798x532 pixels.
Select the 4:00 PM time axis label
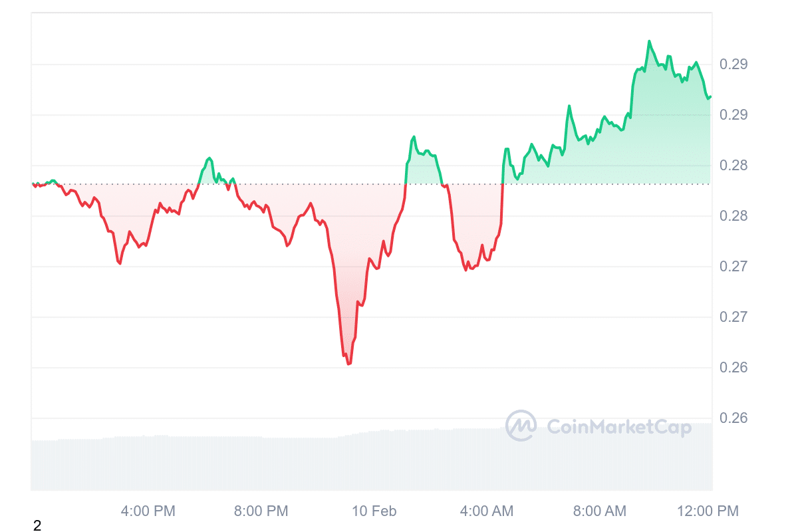148,511
